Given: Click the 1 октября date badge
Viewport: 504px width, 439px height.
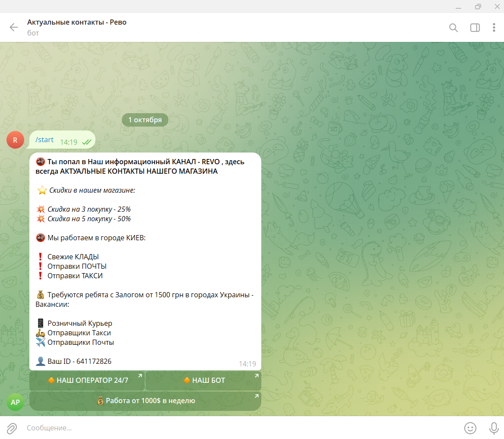Looking at the screenshot, I should click(x=145, y=120).
